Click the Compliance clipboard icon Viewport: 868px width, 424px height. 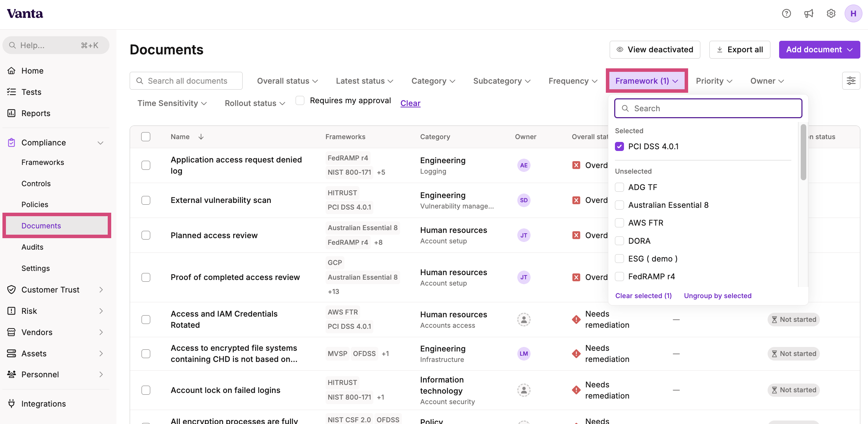click(x=12, y=143)
